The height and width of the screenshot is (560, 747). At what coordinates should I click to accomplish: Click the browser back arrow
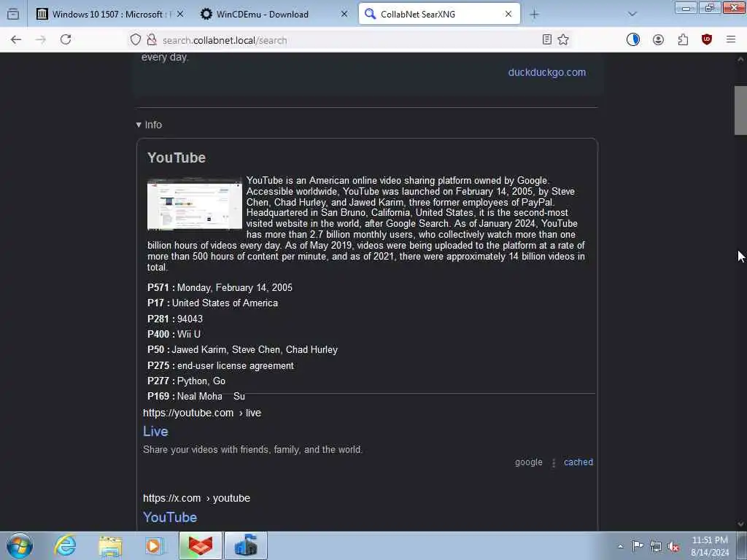point(16,40)
